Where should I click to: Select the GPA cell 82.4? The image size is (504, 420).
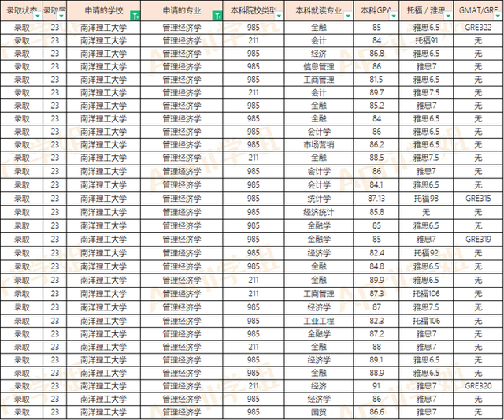tap(376, 253)
